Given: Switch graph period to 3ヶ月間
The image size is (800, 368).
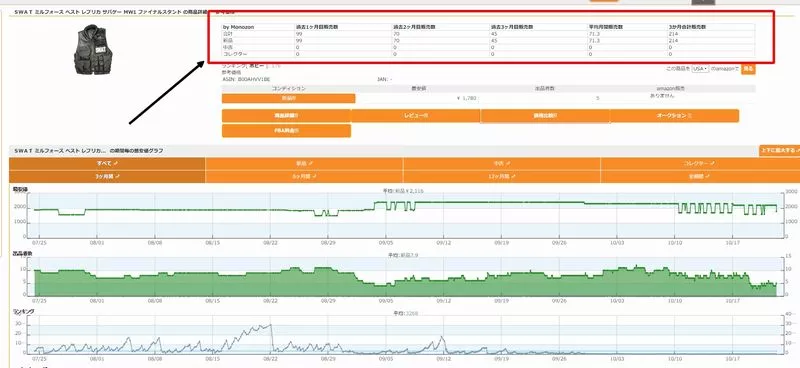Looking at the screenshot, I should pyautogui.click(x=107, y=176).
